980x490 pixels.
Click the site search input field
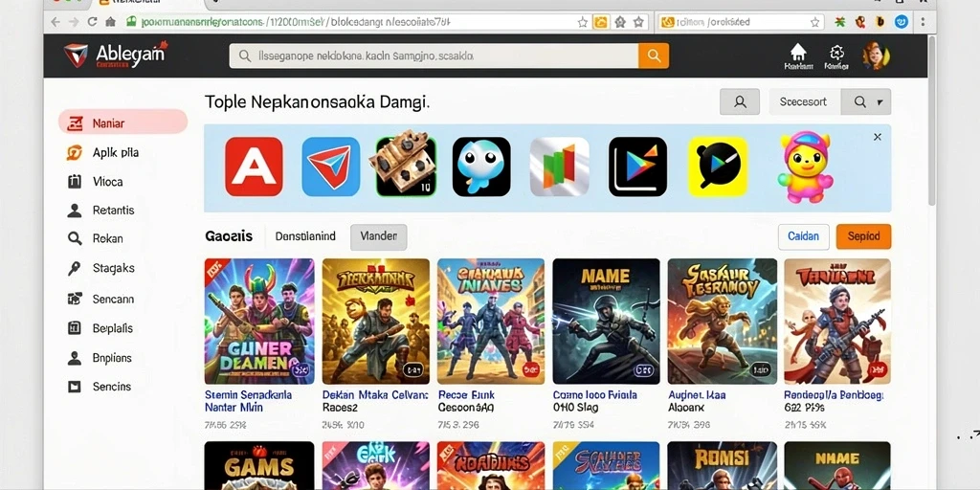[x=434, y=56]
